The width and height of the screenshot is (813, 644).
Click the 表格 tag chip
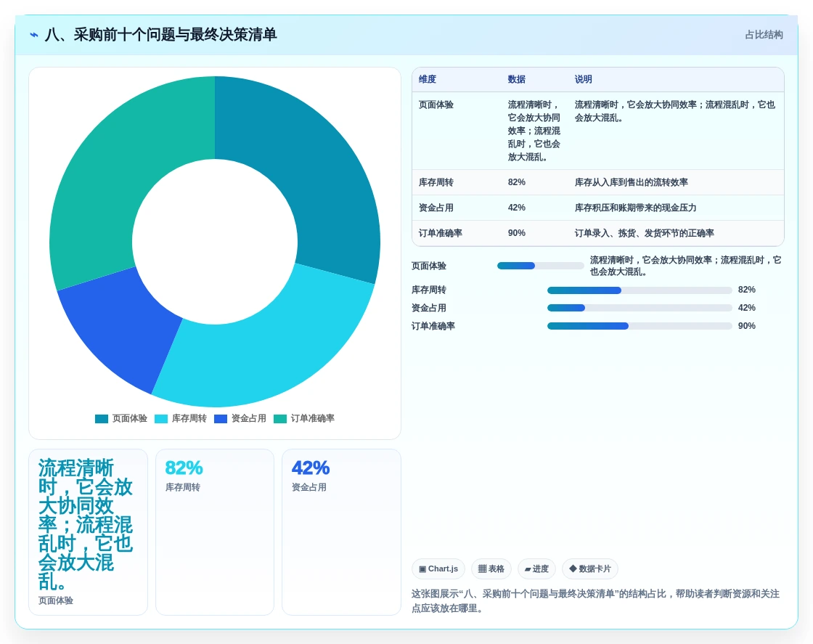tap(491, 568)
